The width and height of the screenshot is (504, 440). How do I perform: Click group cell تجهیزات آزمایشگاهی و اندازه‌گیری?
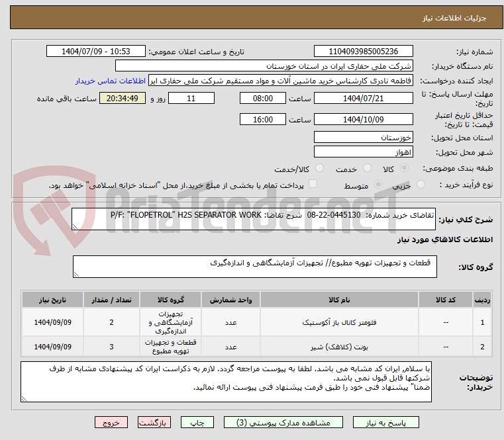pos(170,322)
